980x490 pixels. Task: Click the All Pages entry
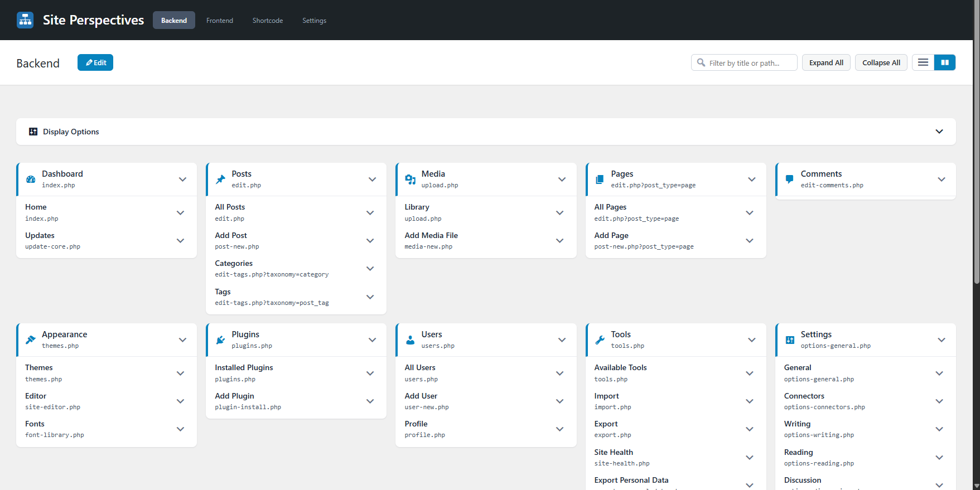pyautogui.click(x=610, y=207)
